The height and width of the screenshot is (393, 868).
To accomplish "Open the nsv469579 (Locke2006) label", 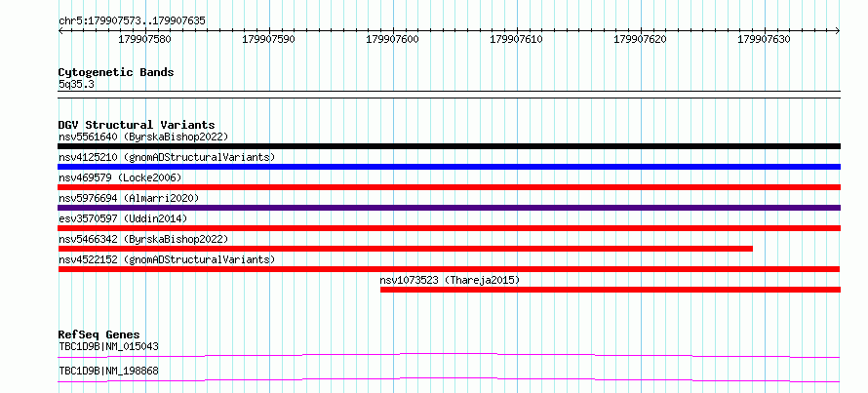I will click(120, 177).
